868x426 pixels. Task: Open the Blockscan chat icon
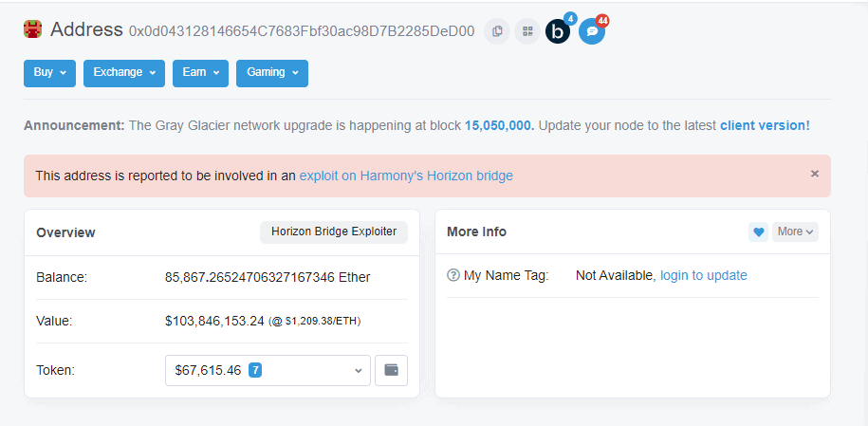(x=559, y=31)
